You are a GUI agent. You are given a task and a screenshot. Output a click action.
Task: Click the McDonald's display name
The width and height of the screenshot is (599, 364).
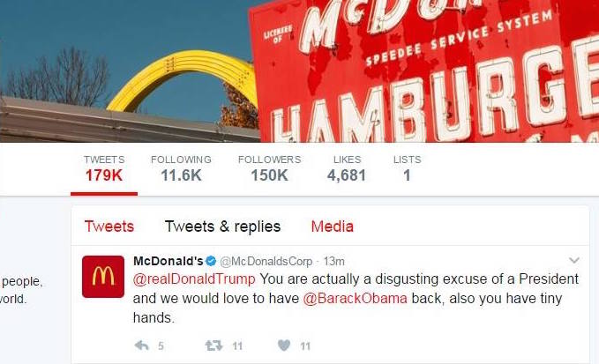168,261
